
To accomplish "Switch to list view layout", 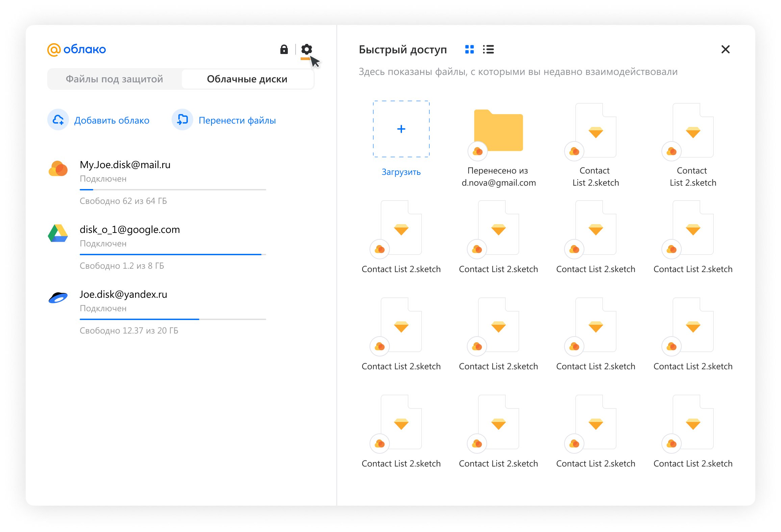I will coord(488,49).
